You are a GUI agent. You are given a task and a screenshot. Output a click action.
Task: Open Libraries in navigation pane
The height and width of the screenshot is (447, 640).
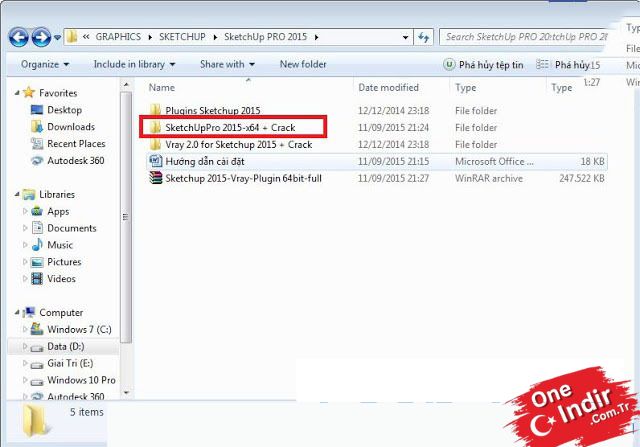[x=57, y=194]
